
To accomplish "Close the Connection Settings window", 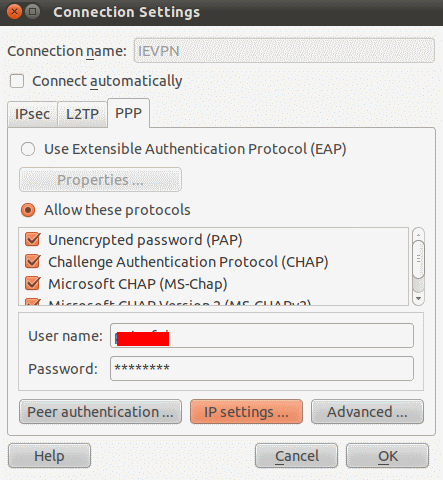I will coord(14,12).
